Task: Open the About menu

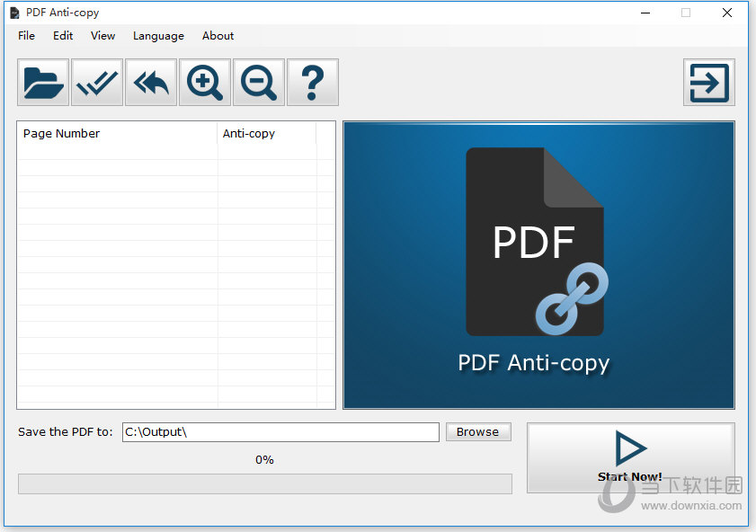Action: [x=218, y=36]
